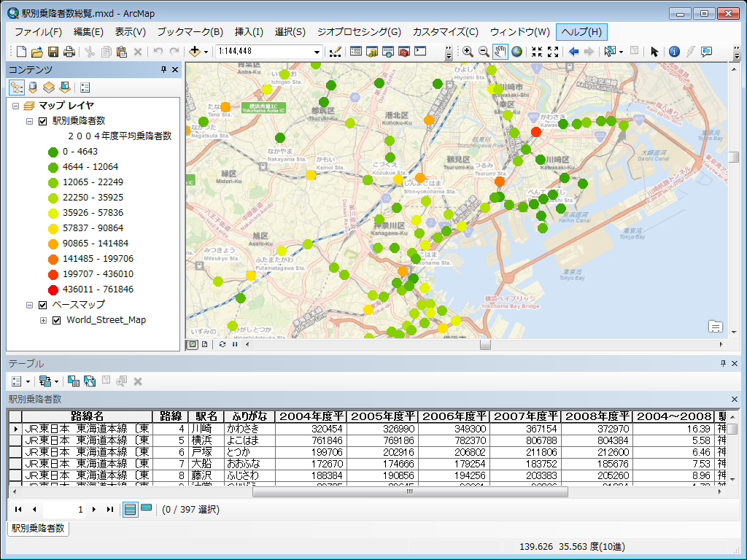Switch to Data View button below map
This screenshot has width=747, height=560.
click(192, 344)
